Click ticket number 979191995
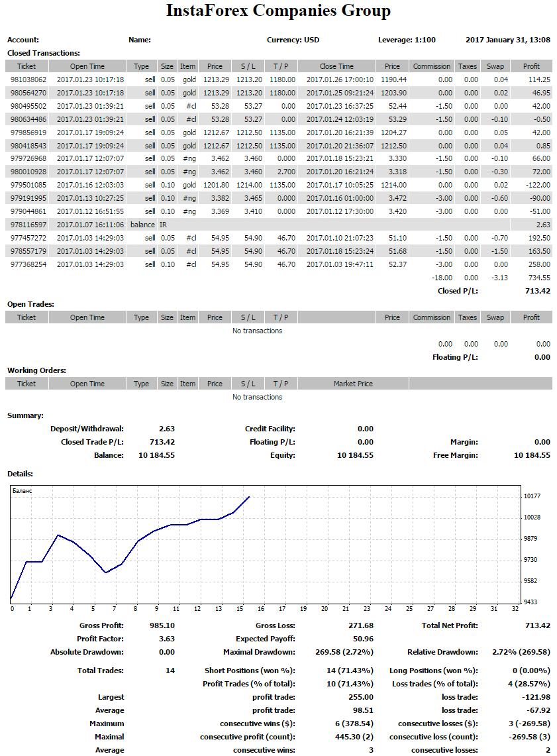The width and height of the screenshot is (557, 756). pyautogui.click(x=28, y=198)
